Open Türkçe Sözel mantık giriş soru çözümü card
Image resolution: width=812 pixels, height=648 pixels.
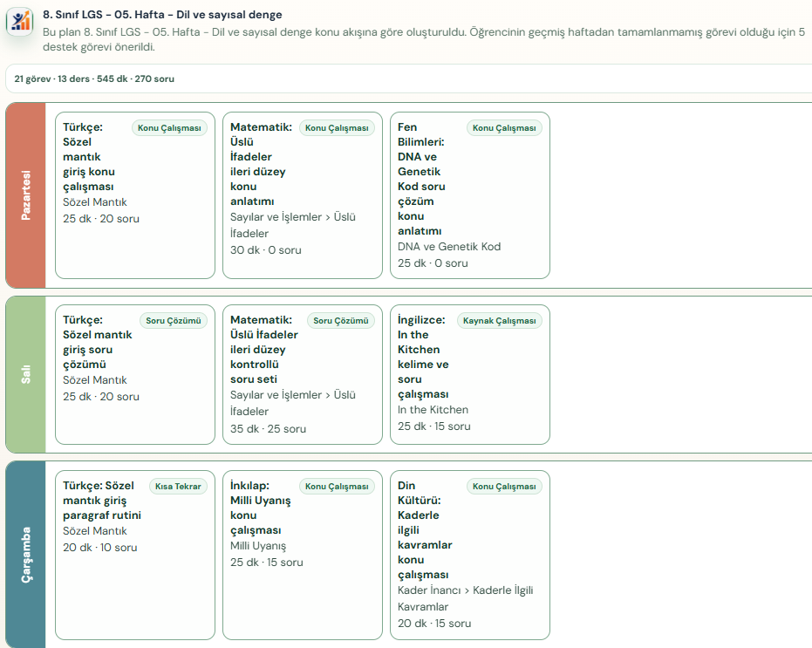click(x=135, y=374)
